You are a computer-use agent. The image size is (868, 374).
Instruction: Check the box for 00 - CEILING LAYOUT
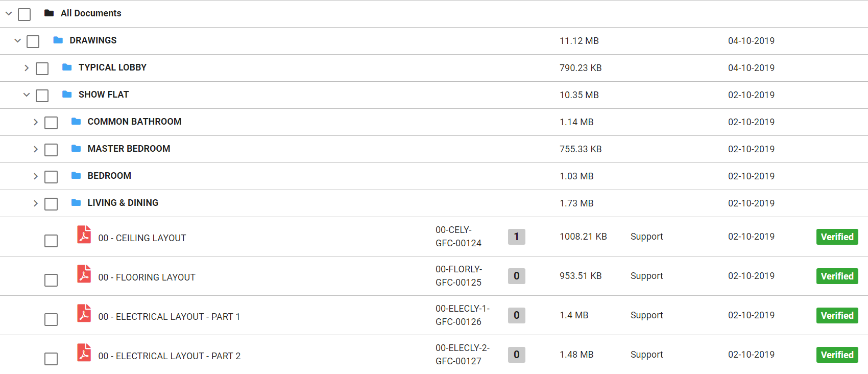click(51, 241)
